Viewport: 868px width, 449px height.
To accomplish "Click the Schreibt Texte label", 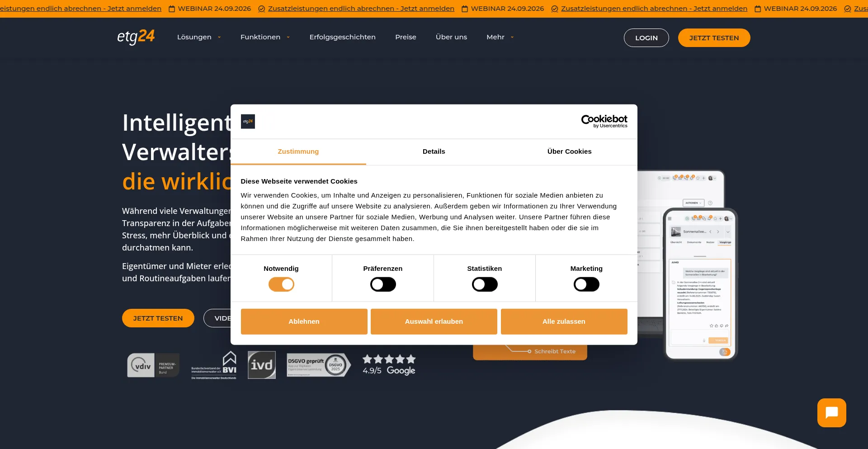I will tap(555, 351).
